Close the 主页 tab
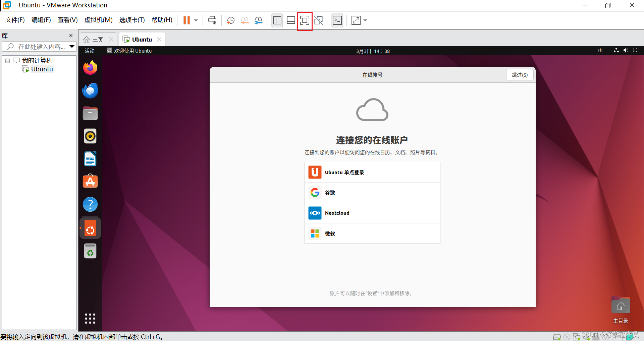Viewport: 644px width, 341px height. click(111, 40)
